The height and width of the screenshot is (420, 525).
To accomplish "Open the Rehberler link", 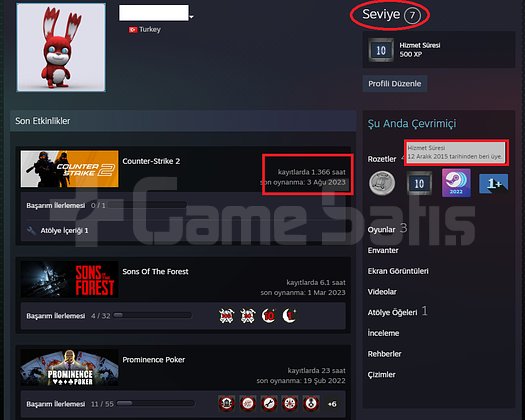I will pyautogui.click(x=384, y=354).
